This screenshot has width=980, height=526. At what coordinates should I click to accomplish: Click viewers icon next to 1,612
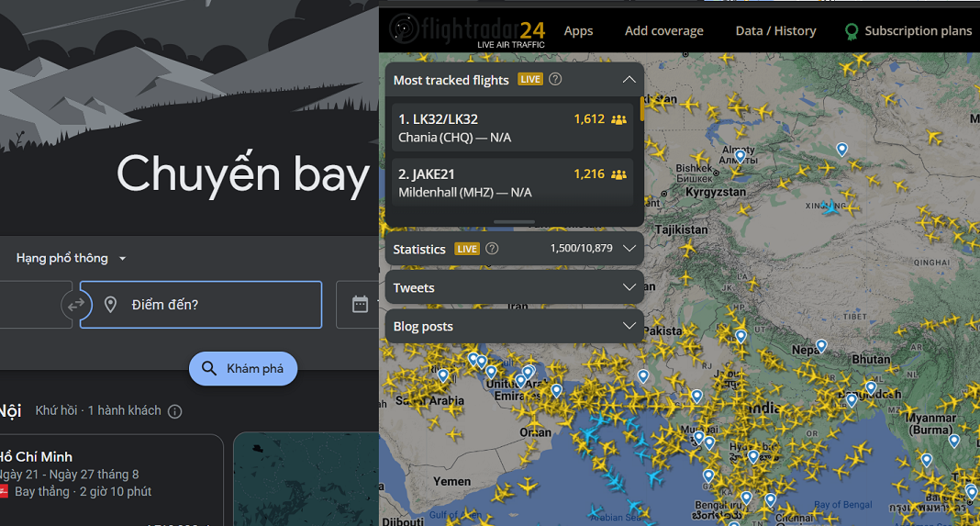click(x=618, y=119)
